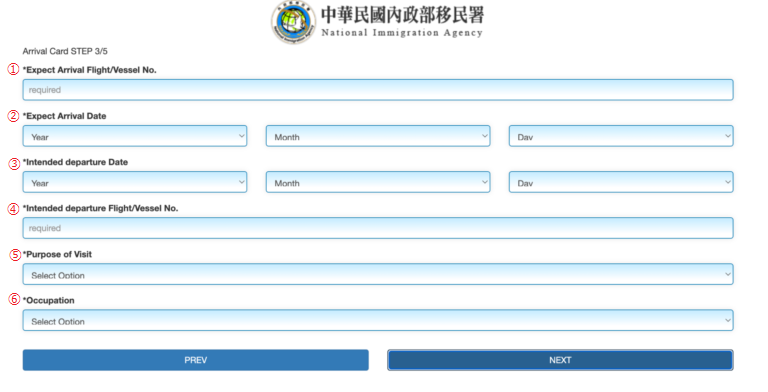The image size is (768, 392).
Task: Click the red circled number 3 marker
Action: pos(14,163)
